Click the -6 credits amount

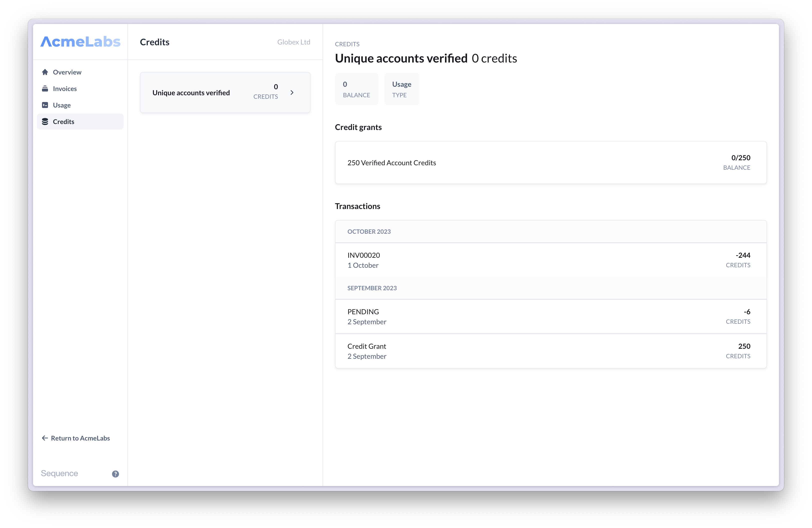point(747,312)
